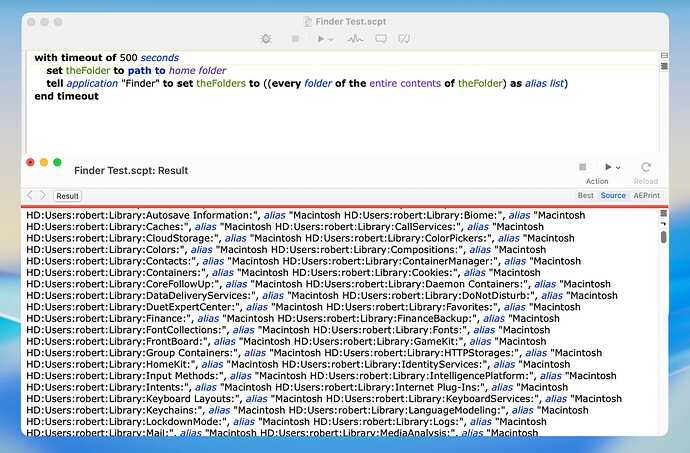Screen dimensions: 690x453
Task: Click the lines icon atop result scrollbar
Action: [x=664, y=214]
